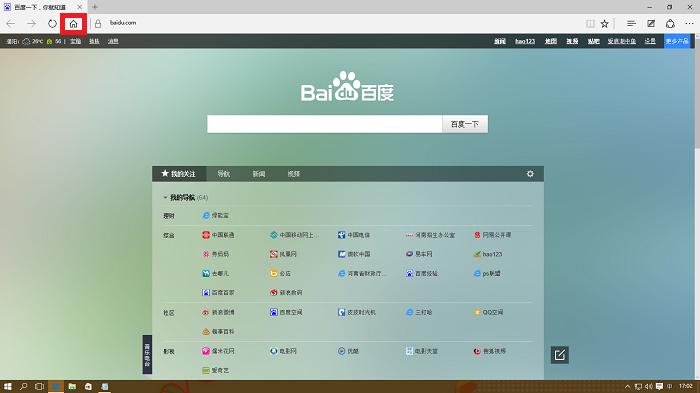Open the 音乐电台 side tab
Image resolution: width=700 pixels, height=393 pixels.
[x=147, y=354]
